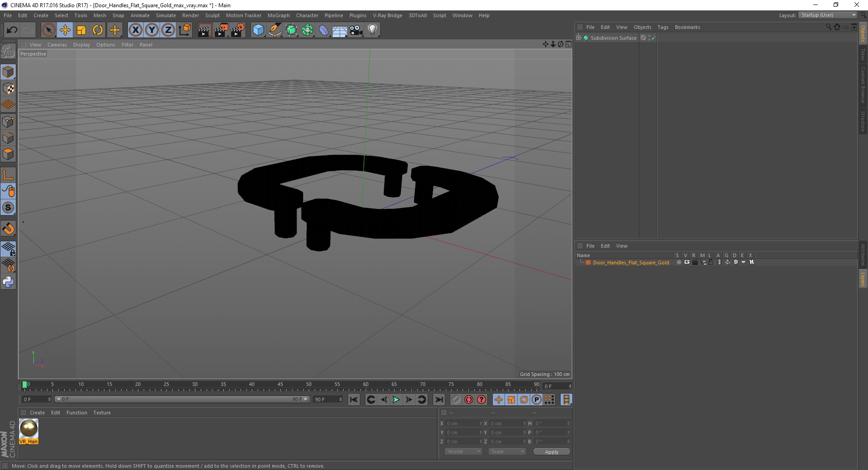Go to end of animation

[439, 399]
